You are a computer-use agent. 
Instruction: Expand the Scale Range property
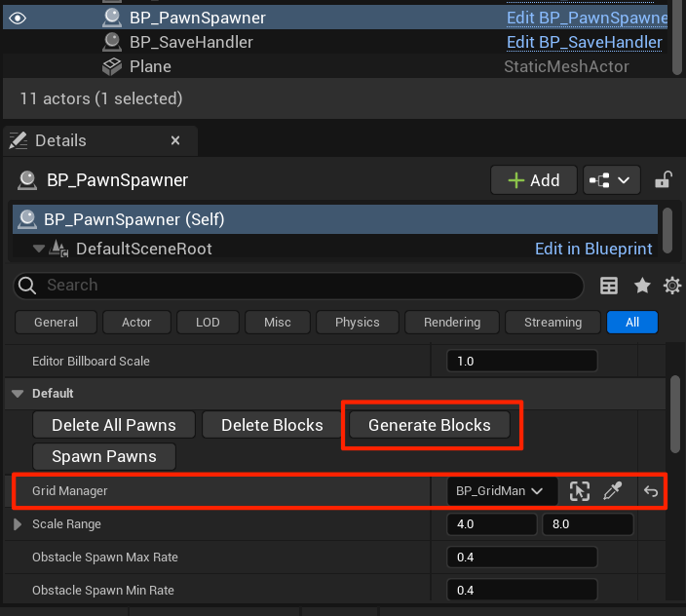(18, 524)
